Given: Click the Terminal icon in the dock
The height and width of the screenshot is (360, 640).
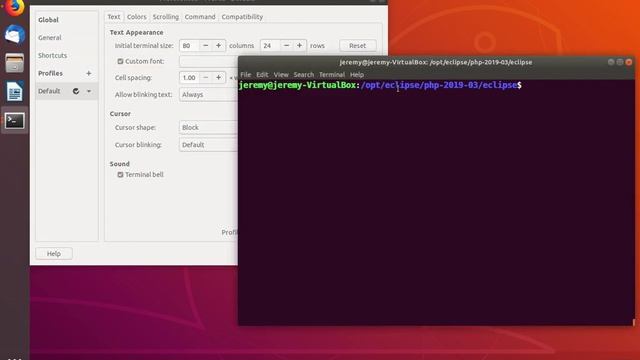Looking at the screenshot, I should click(x=15, y=121).
